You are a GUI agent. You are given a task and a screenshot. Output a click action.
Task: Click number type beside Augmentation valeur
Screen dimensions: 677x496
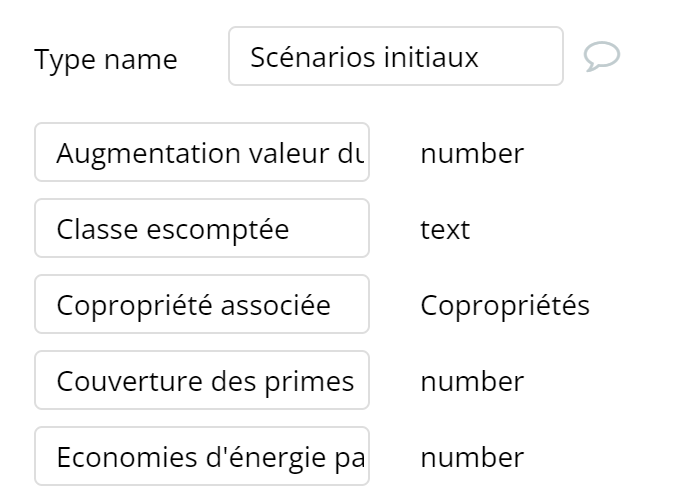pos(472,153)
